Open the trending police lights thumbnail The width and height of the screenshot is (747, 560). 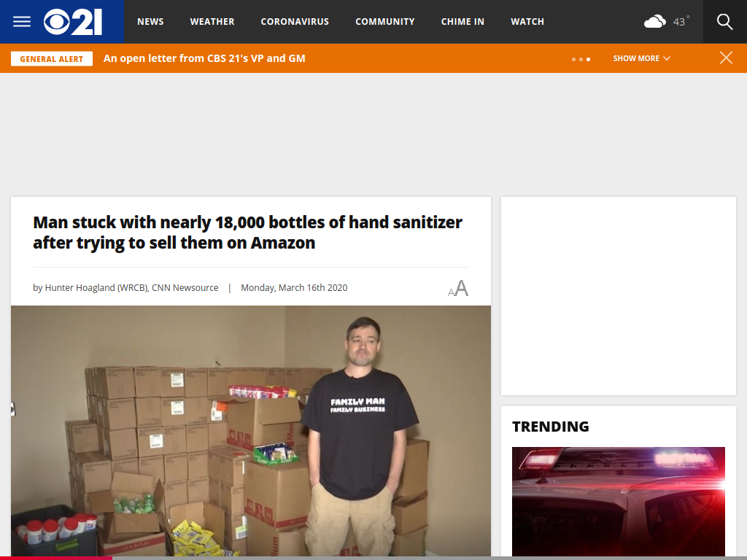[619, 502]
